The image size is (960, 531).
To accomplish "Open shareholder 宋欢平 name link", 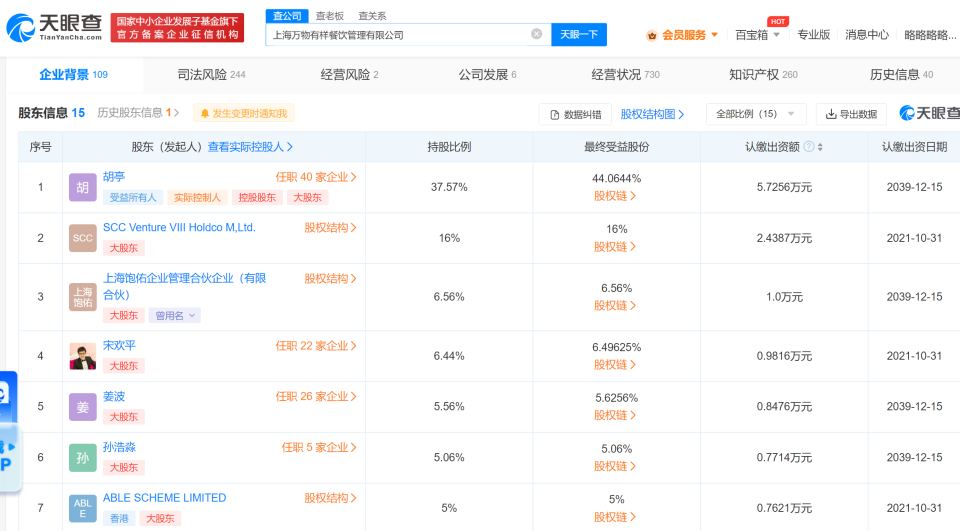I will click(x=119, y=345).
